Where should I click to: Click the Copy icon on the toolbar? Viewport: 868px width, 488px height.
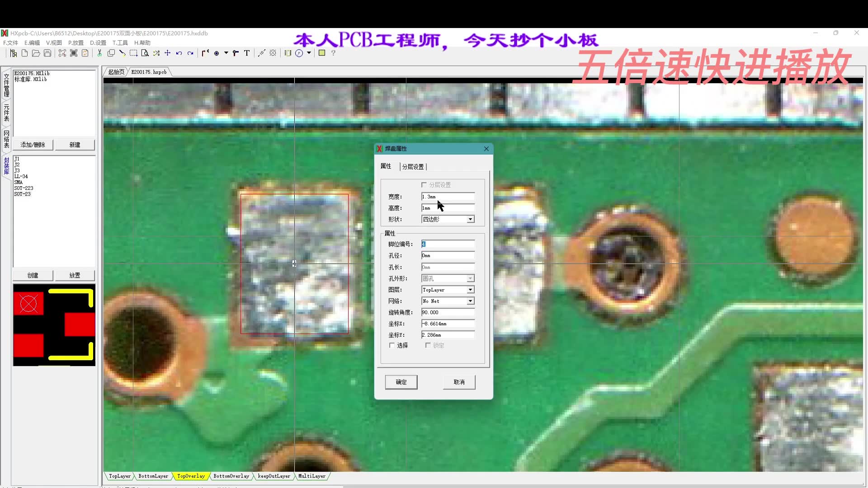tap(111, 53)
